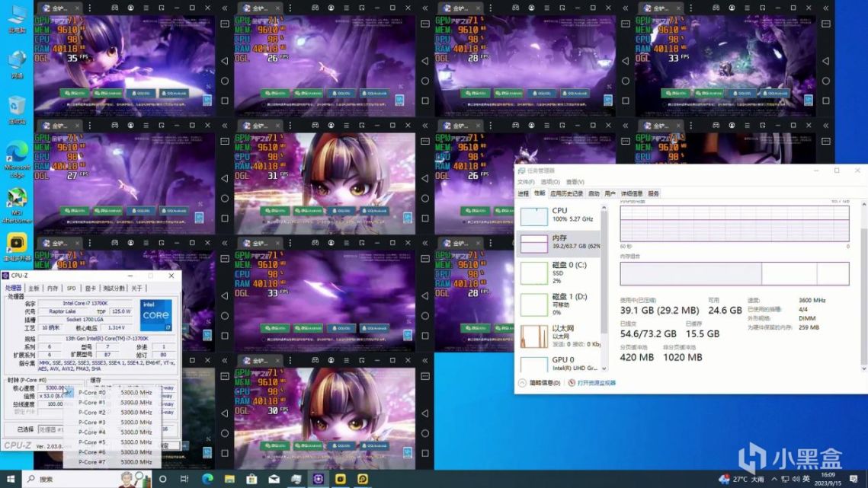Tick the agreement circle in the 27 FPS game
868x488 pixels.
(x=62, y=220)
